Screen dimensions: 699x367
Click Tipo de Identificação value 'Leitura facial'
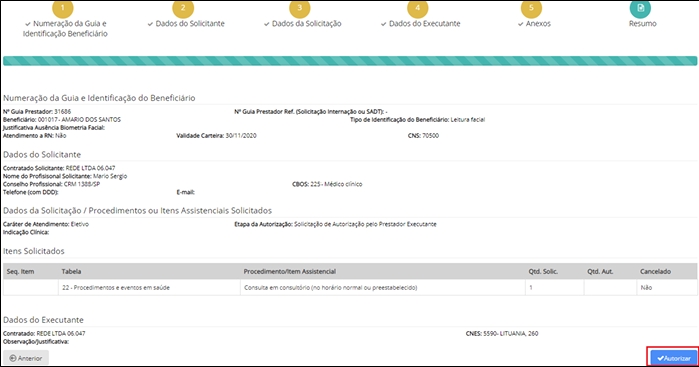468,120
